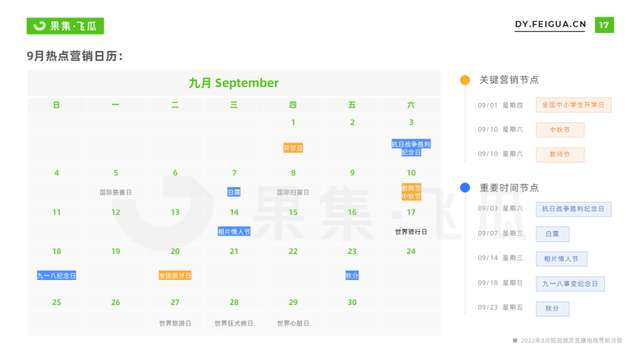Click 国际扫盲日 under September 8
The height and width of the screenshot is (360, 640).
coord(293,192)
